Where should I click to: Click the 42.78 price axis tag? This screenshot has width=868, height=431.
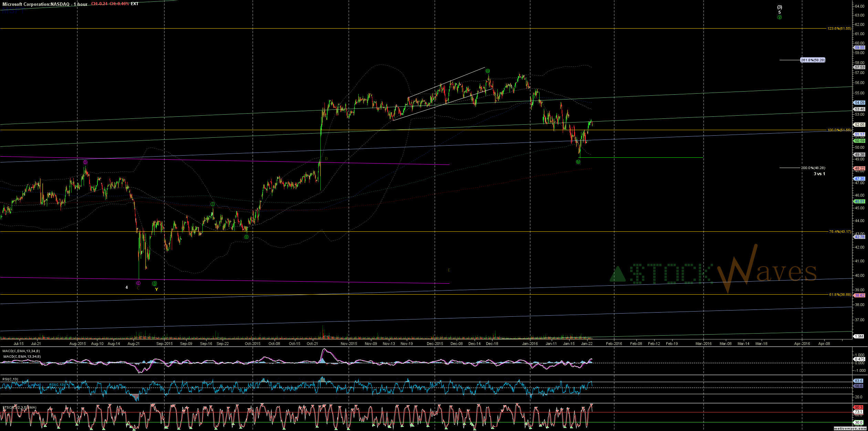(x=859, y=237)
